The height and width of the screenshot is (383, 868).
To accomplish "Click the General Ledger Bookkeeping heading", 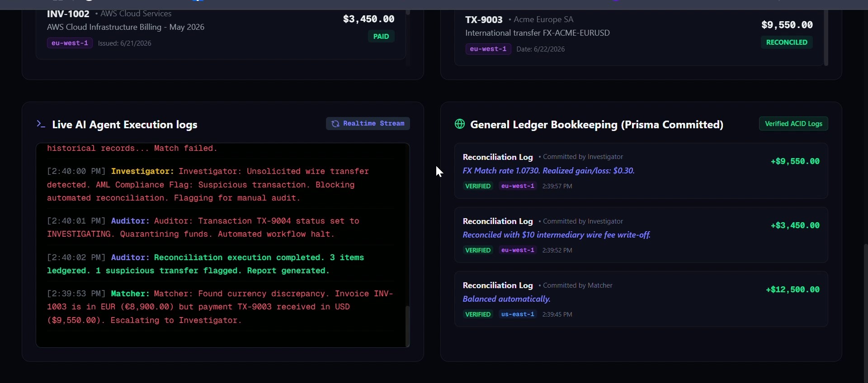I will (x=597, y=125).
